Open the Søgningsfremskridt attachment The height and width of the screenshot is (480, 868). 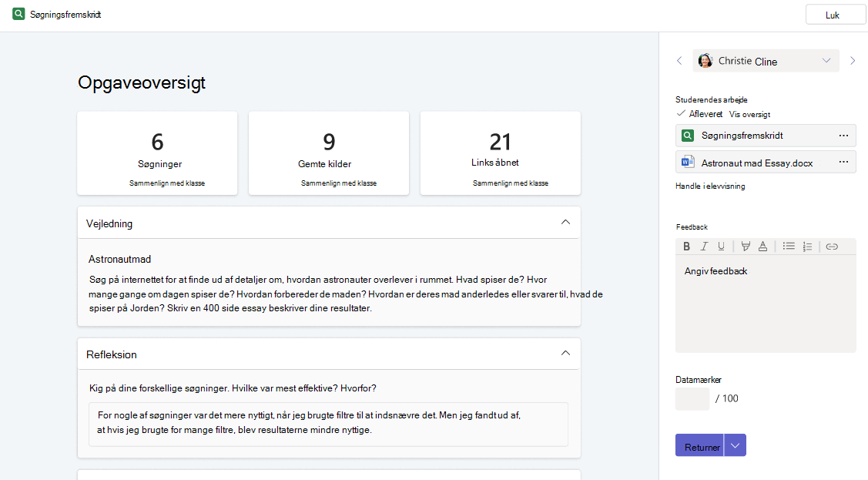pos(766,136)
